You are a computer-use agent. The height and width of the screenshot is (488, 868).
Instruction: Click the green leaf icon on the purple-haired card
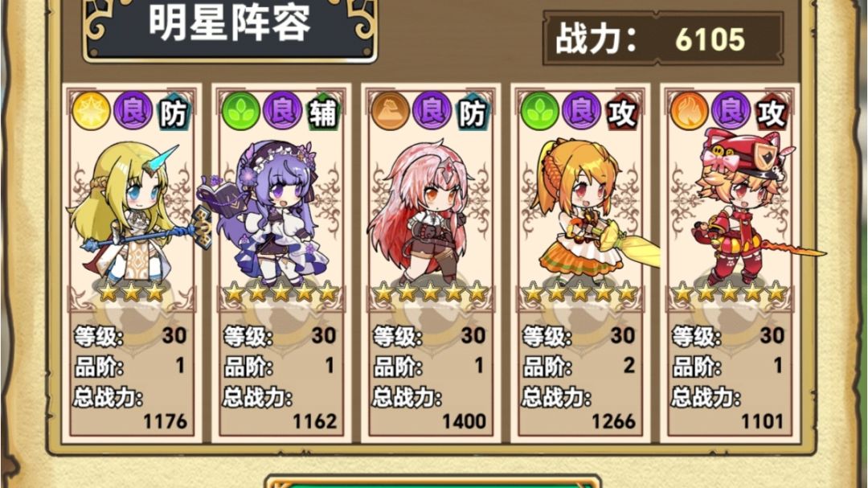coord(241,111)
